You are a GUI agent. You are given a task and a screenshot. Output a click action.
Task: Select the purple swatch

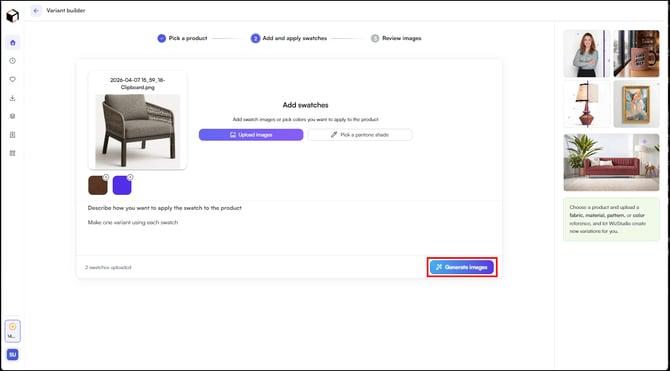122,186
